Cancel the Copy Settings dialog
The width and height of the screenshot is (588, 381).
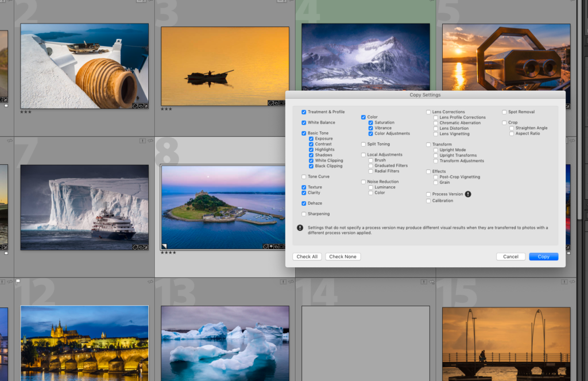click(x=510, y=256)
